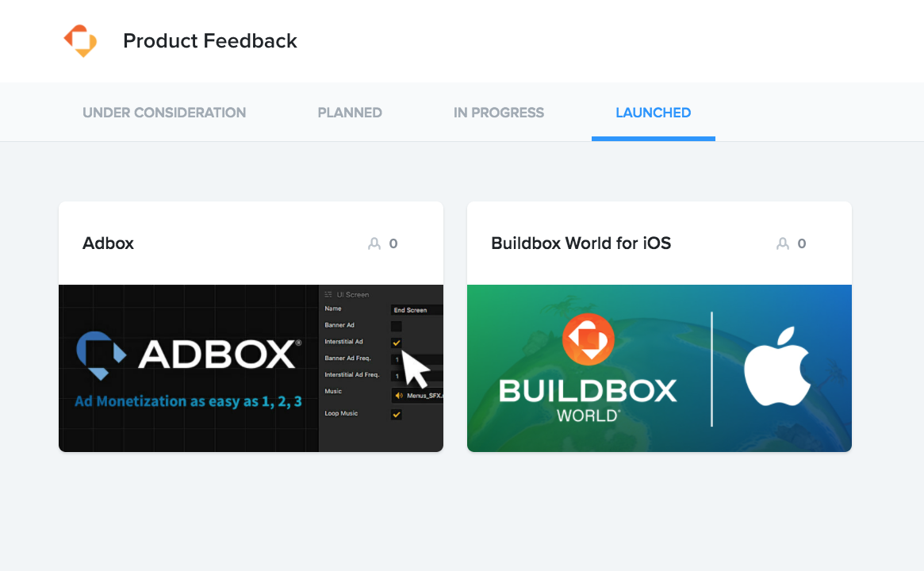Open the Planned tab
Viewport: 924px width, 571px height.
coord(350,113)
